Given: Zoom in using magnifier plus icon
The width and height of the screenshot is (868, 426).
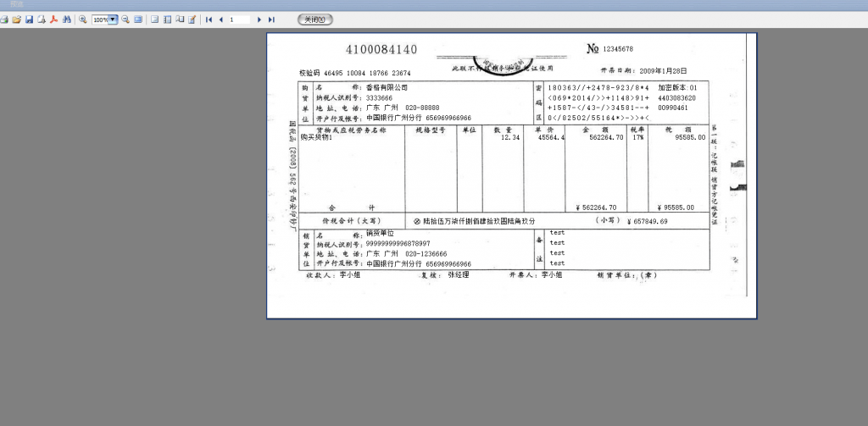Looking at the screenshot, I should pos(83,19).
